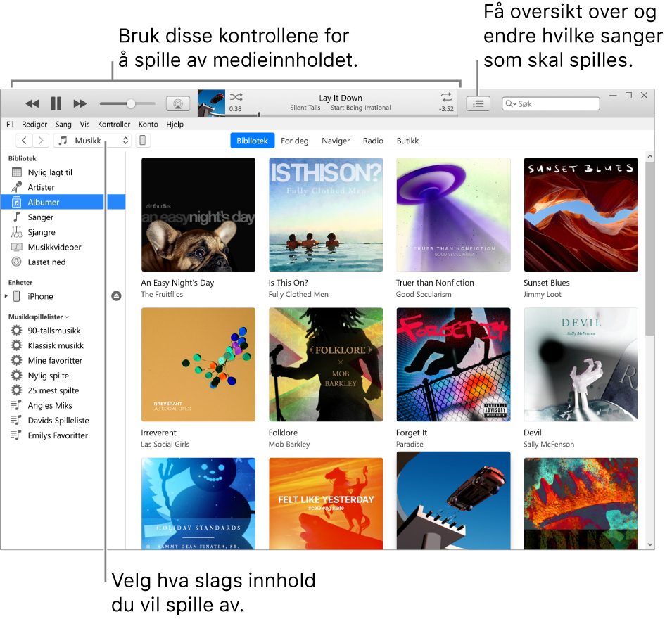This screenshot has height=619, width=672.
Task: Open the Konto menu
Action: [x=148, y=125]
